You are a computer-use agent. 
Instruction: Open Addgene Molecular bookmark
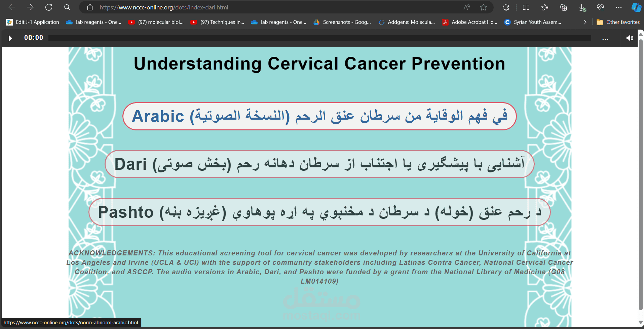tap(407, 22)
